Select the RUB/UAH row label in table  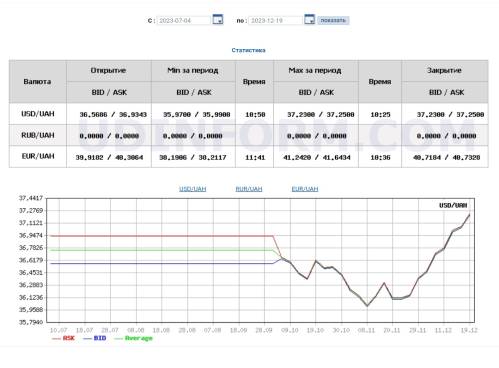click(38, 135)
